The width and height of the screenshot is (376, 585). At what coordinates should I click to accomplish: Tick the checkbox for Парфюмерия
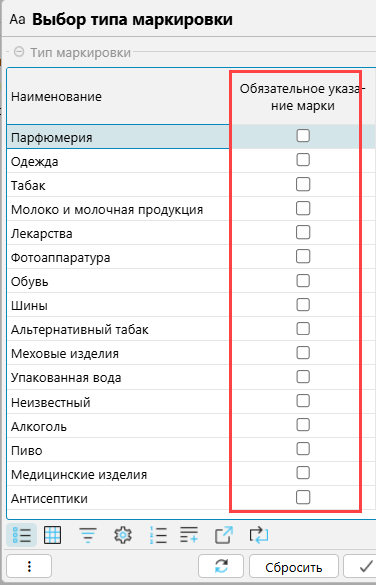coord(303,136)
